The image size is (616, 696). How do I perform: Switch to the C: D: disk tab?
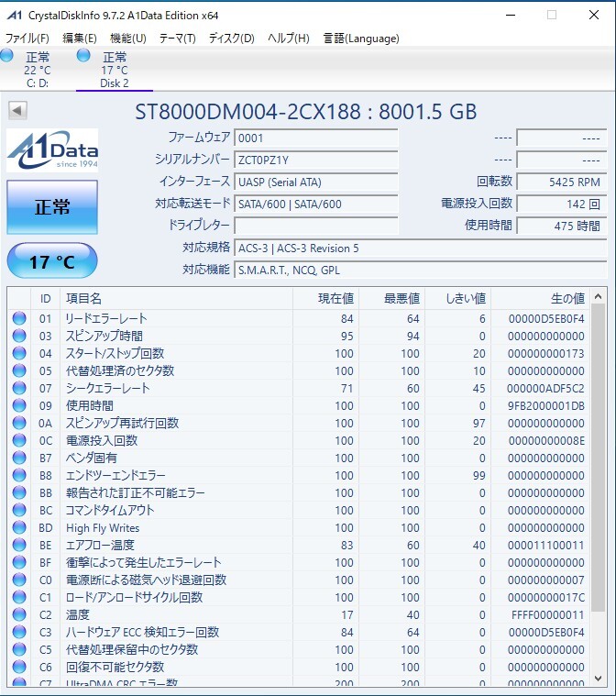tap(38, 70)
